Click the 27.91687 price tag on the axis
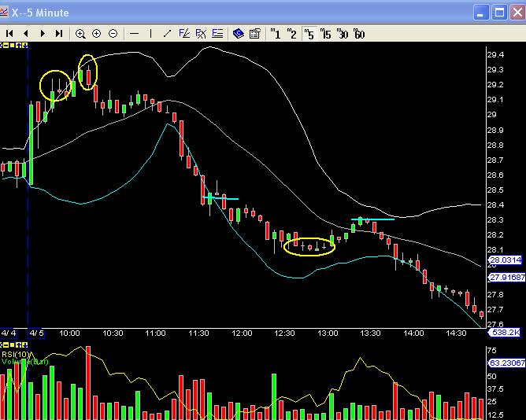526x420 pixels. (x=506, y=277)
